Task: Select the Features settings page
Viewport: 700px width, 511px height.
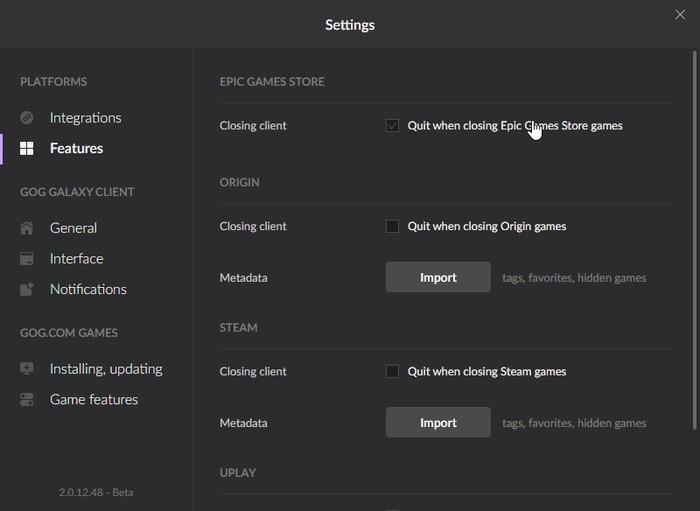Action: 76,149
